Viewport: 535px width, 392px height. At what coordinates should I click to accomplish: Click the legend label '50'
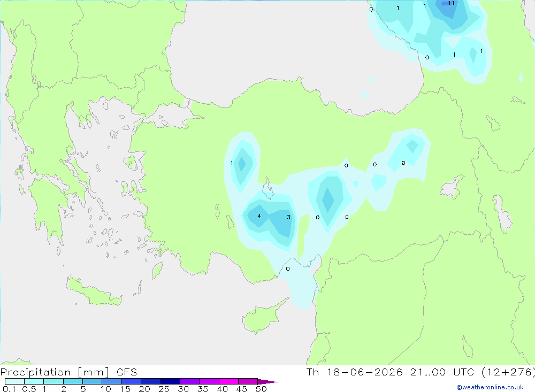point(261,389)
